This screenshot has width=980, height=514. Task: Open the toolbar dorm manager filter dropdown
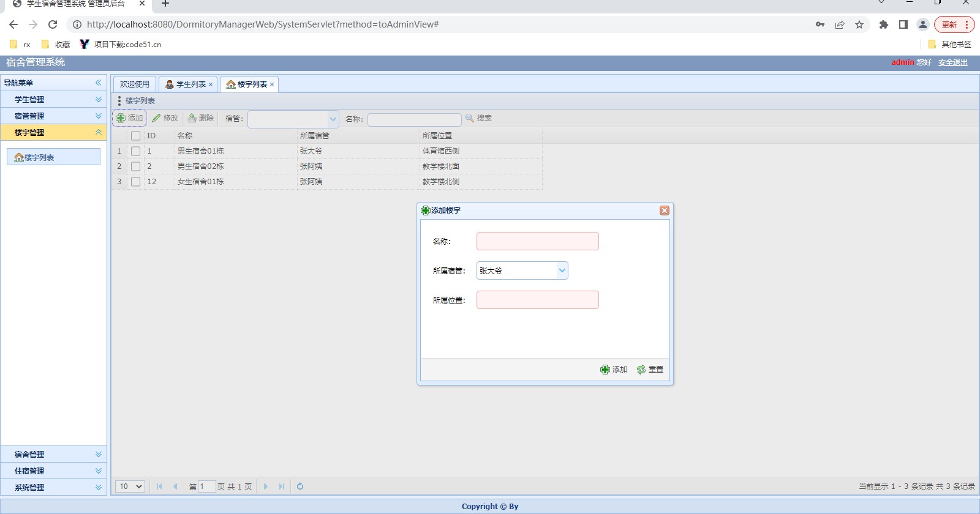(333, 119)
